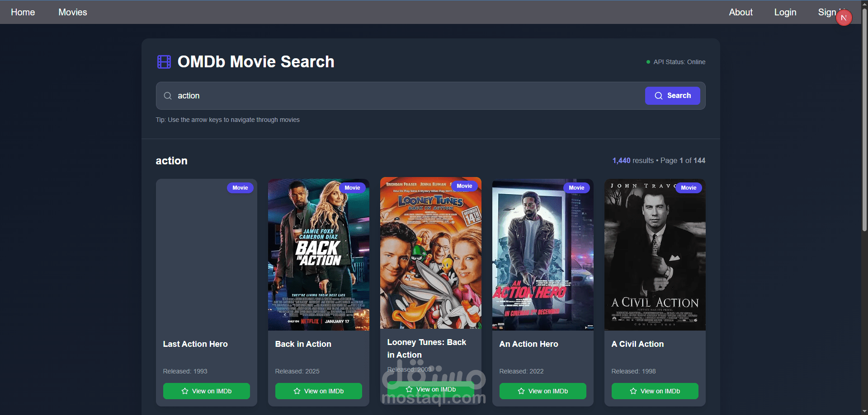This screenshot has height=415, width=868.
Task: Click star icon on A Civil Action button
Action: click(633, 391)
